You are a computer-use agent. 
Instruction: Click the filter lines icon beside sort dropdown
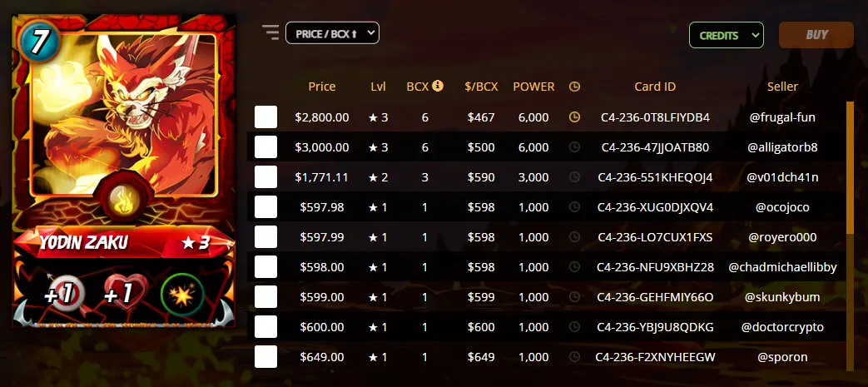(x=270, y=32)
